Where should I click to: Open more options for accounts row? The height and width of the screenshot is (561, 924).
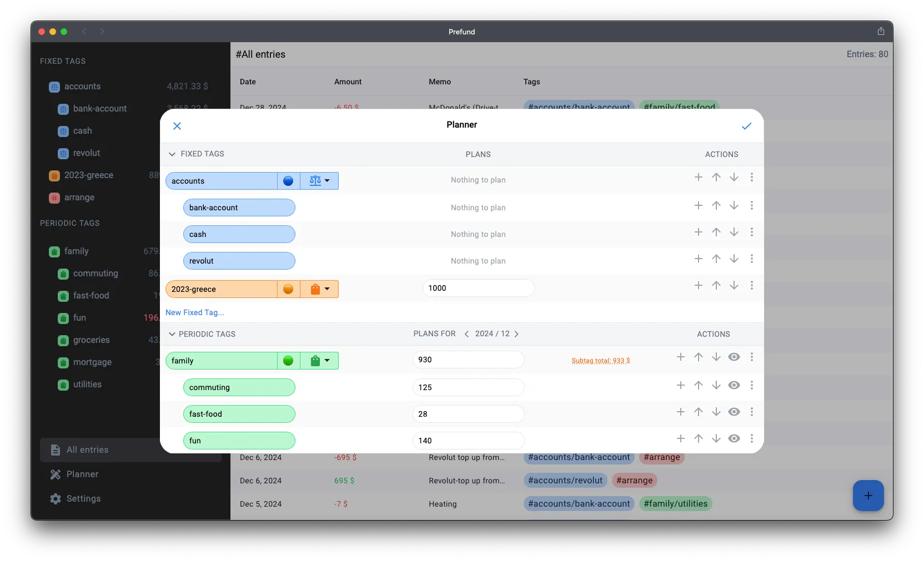tap(752, 177)
